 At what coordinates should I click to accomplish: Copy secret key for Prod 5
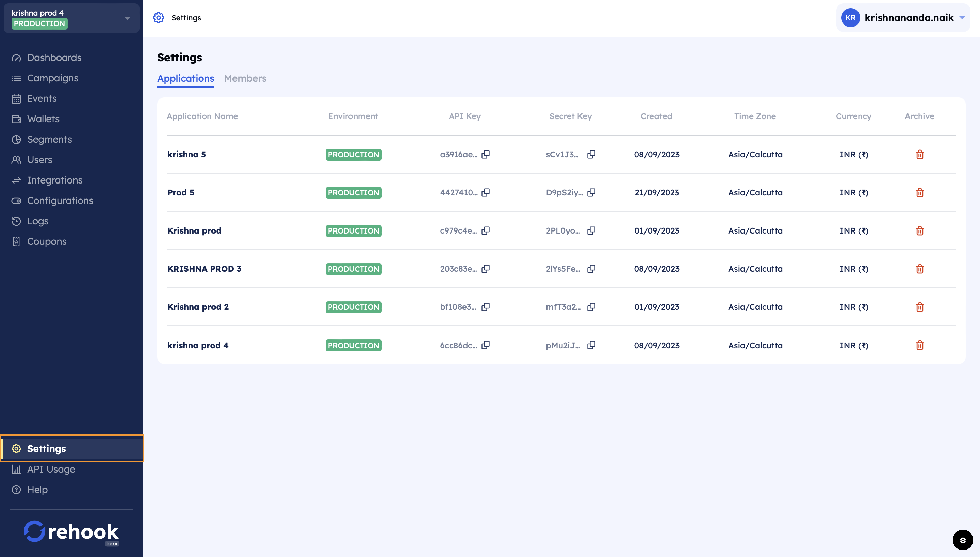(591, 192)
